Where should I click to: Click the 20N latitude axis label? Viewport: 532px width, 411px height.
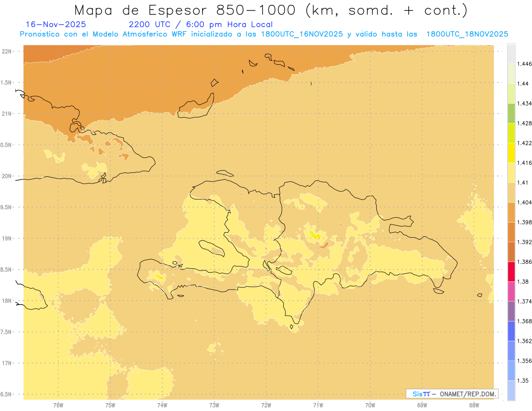click(x=6, y=176)
